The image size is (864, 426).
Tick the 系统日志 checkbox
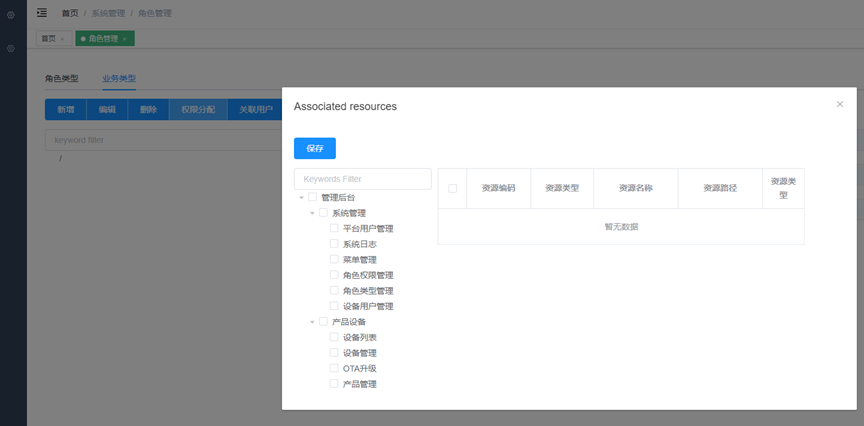tap(334, 244)
